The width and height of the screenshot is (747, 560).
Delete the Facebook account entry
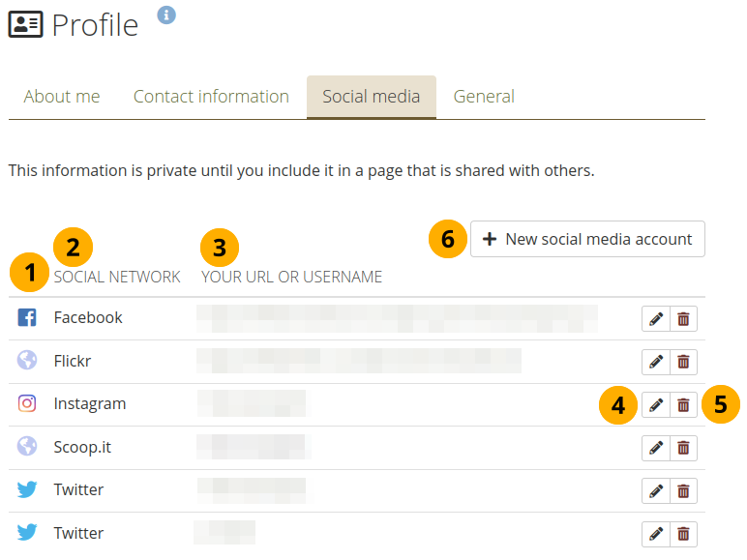pos(683,318)
